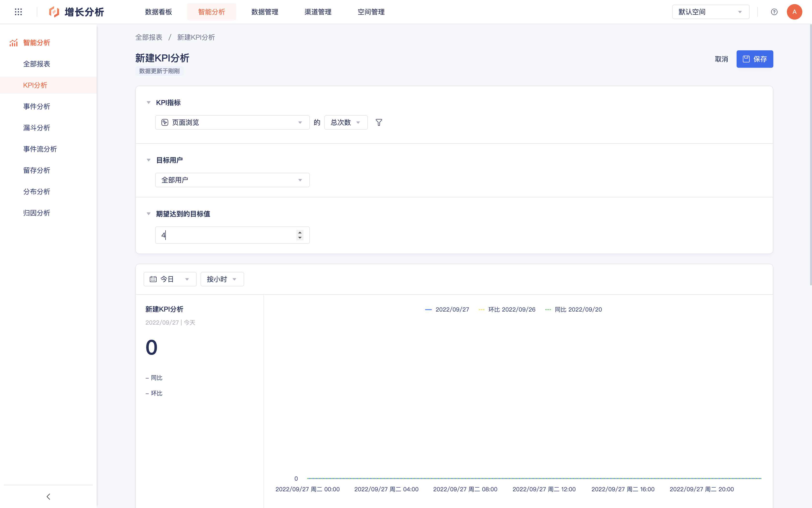Viewport: 812px width, 508px height.
Task: Toggle the 环比 2022/09/26 legend series
Action: [507, 309]
